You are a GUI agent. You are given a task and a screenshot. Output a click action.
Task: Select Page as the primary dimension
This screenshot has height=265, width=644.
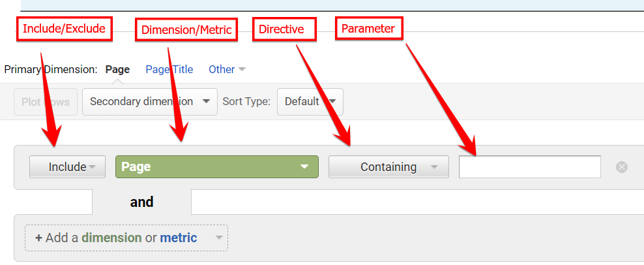pyautogui.click(x=117, y=69)
